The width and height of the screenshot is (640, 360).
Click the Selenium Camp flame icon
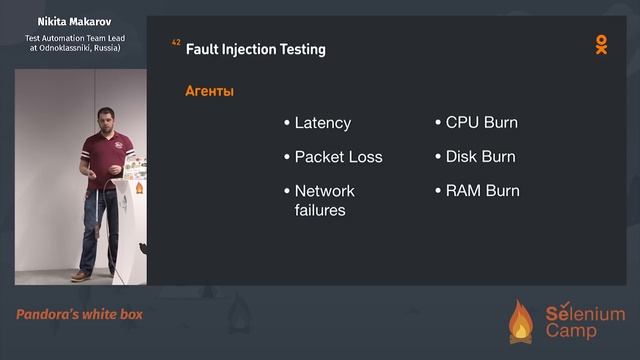pyautogui.click(x=521, y=322)
